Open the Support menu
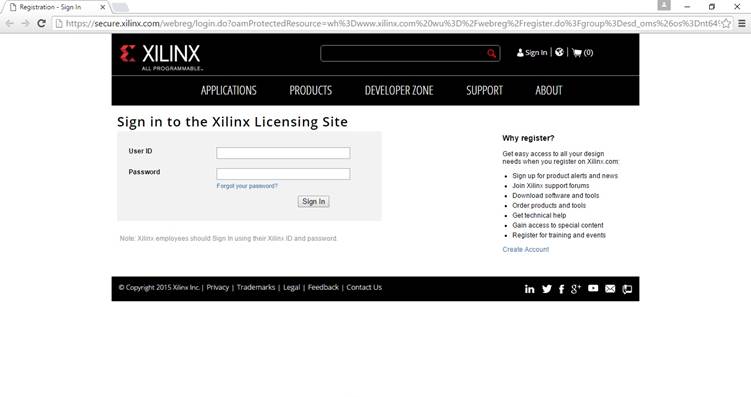The height and width of the screenshot is (397, 751). point(484,91)
